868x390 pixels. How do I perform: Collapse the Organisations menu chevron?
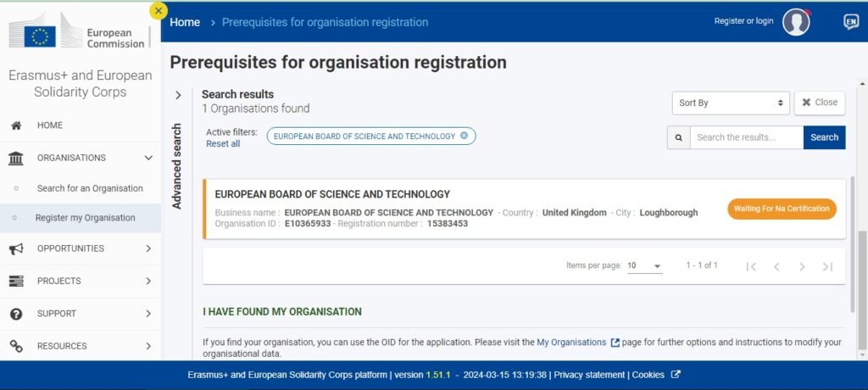(148, 158)
